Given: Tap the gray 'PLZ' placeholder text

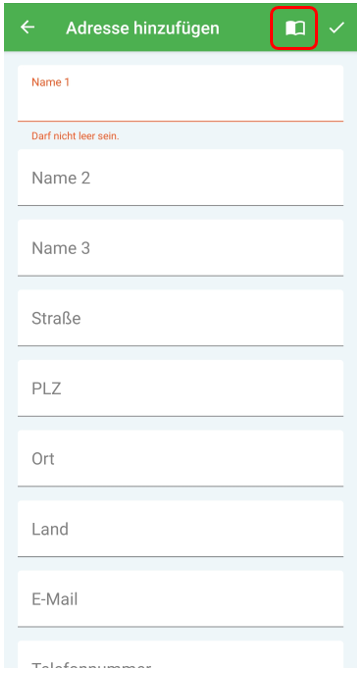Looking at the screenshot, I should [46, 389].
